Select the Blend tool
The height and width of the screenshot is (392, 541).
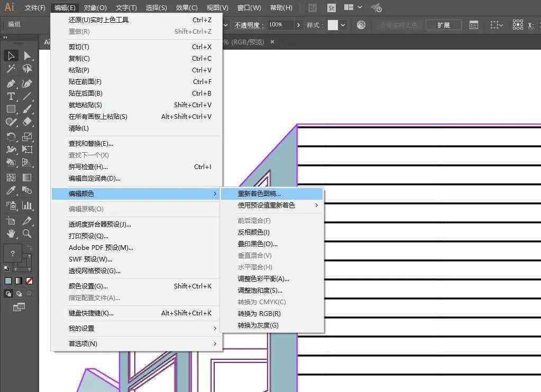[x=27, y=190]
